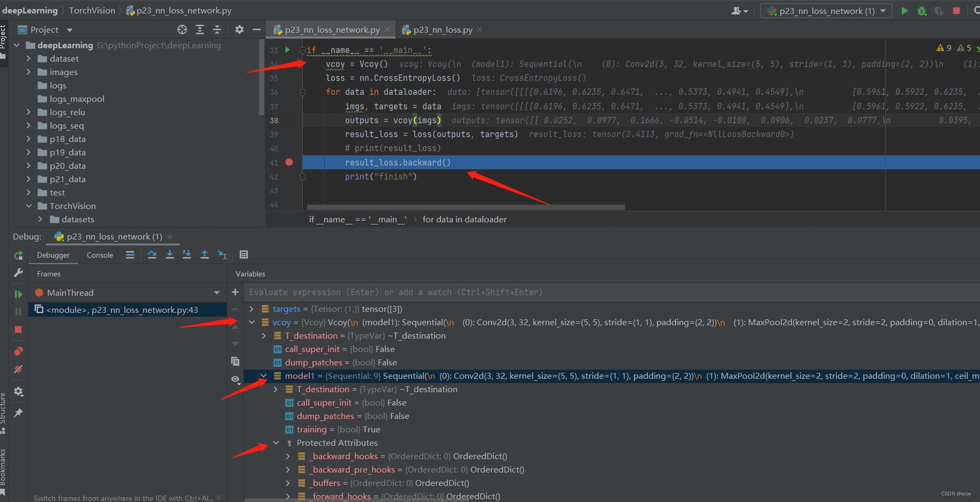Click the copy value icon in Variables
The image size is (980, 502).
(235, 362)
